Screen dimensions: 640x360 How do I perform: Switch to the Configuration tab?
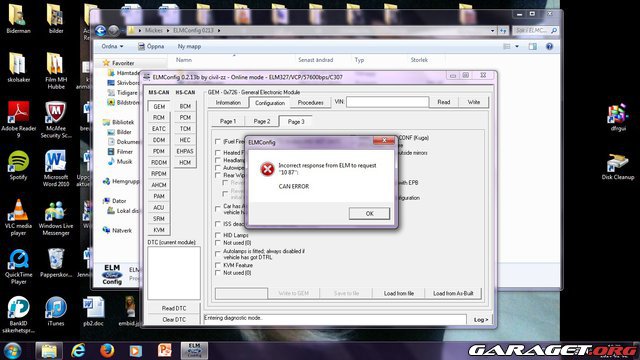pyautogui.click(x=270, y=103)
